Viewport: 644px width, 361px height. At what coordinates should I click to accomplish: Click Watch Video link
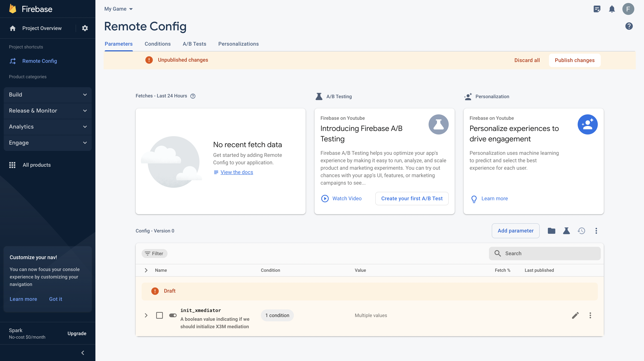pos(347,199)
